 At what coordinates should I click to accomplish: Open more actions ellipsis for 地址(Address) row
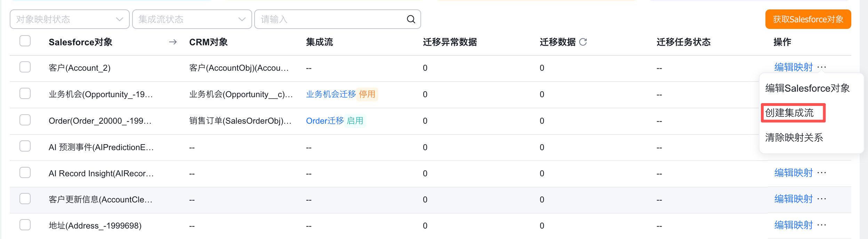pos(822,225)
